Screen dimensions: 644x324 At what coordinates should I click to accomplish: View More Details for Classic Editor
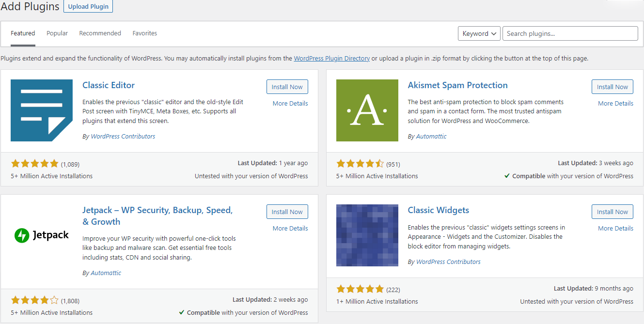[x=290, y=103]
